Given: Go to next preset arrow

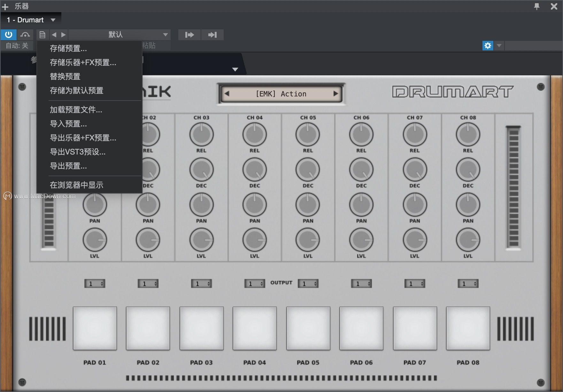Looking at the screenshot, I should pos(63,34).
